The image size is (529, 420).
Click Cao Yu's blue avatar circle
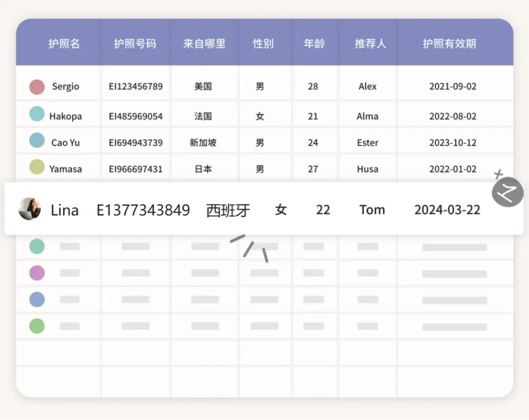pos(37,140)
